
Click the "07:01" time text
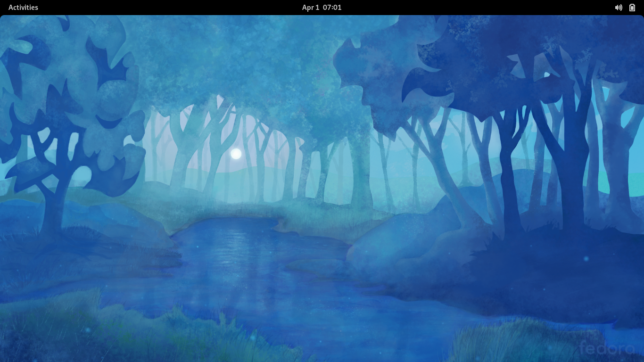tap(332, 8)
